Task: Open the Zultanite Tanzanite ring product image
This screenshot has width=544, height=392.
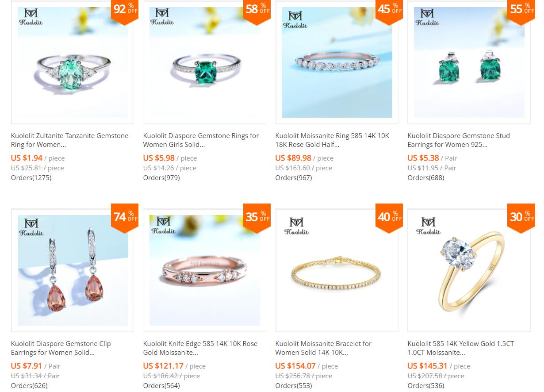Action: (73, 62)
